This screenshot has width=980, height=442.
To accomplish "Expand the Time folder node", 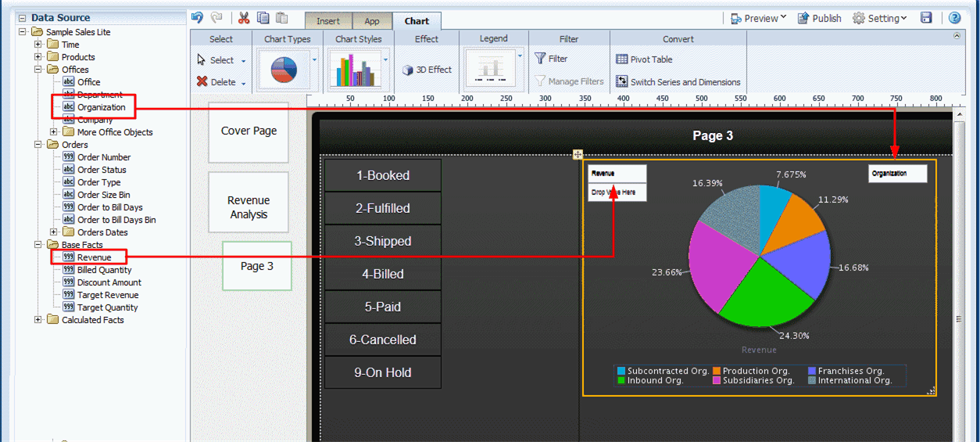I will tap(38, 45).
